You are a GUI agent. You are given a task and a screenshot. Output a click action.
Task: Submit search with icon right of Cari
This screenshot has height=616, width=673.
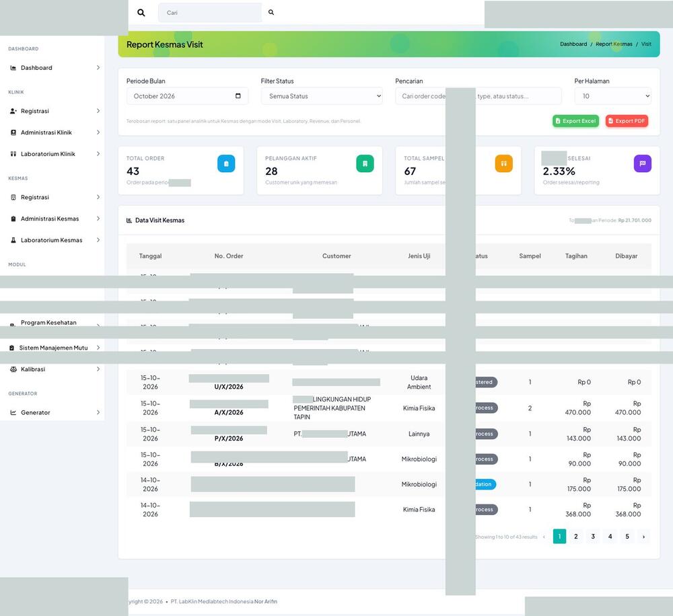(x=271, y=12)
